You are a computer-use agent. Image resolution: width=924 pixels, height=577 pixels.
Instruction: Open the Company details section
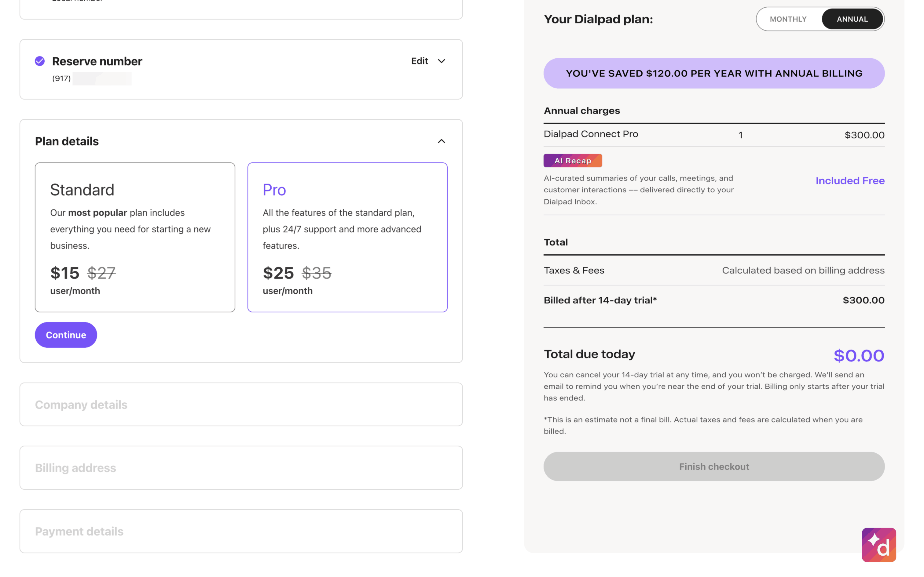(241, 405)
